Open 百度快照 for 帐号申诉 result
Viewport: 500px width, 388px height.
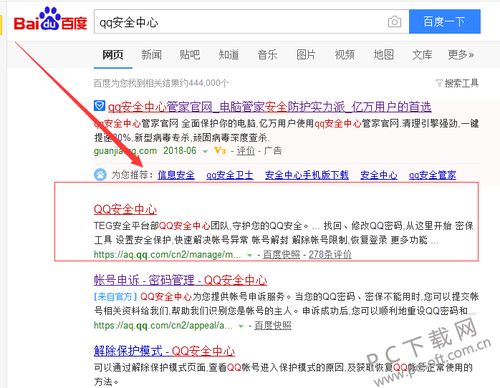point(273,325)
